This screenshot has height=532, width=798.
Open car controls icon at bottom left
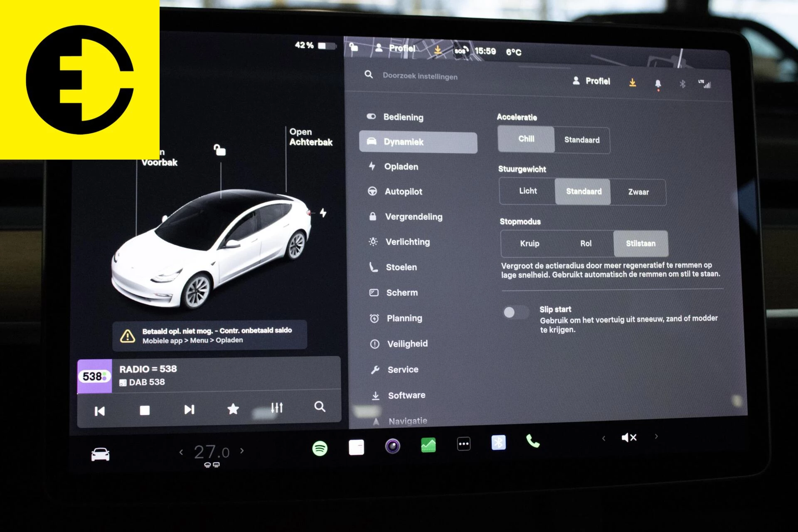coord(100,454)
